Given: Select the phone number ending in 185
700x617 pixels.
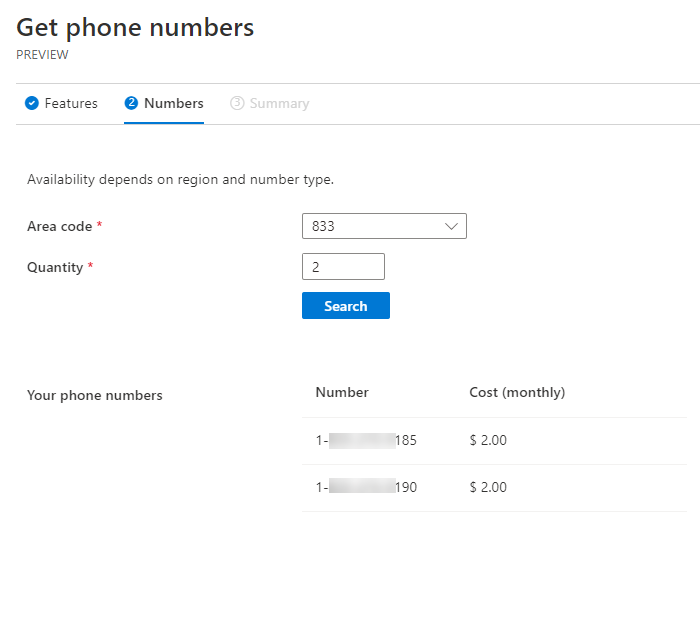Looking at the screenshot, I should tap(366, 440).
